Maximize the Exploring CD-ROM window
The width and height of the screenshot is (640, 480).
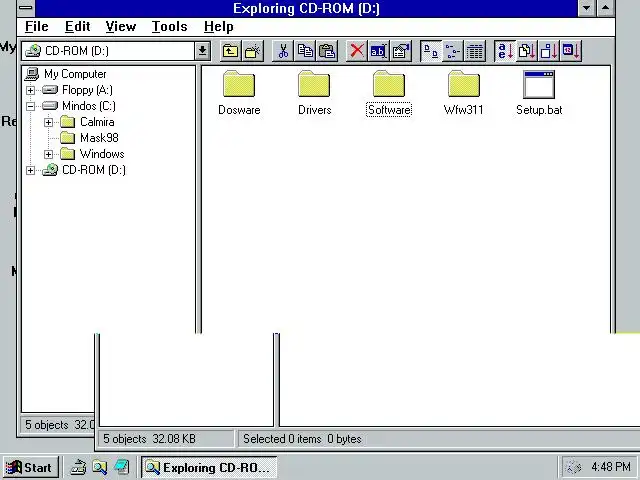[x=606, y=8]
